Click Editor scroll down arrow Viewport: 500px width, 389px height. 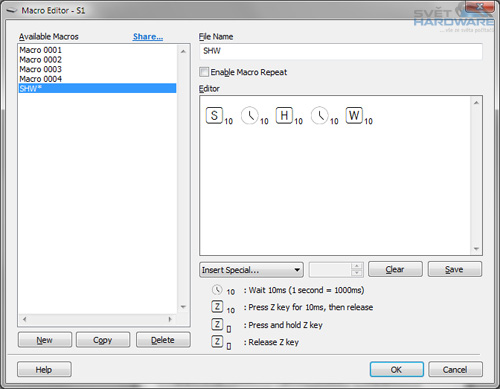(x=476, y=249)
